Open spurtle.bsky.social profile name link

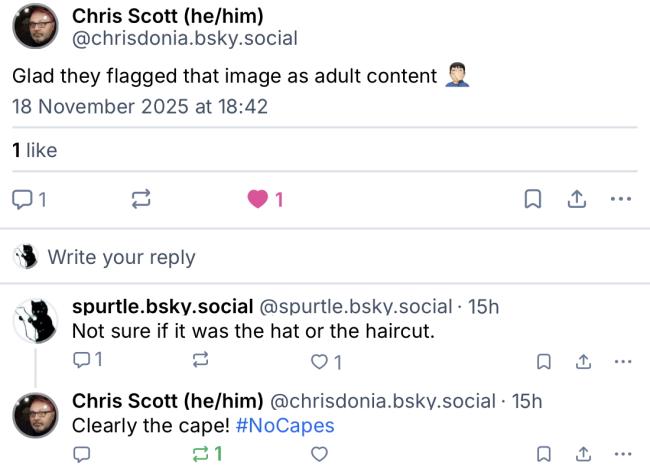click(x=163, y=307)
